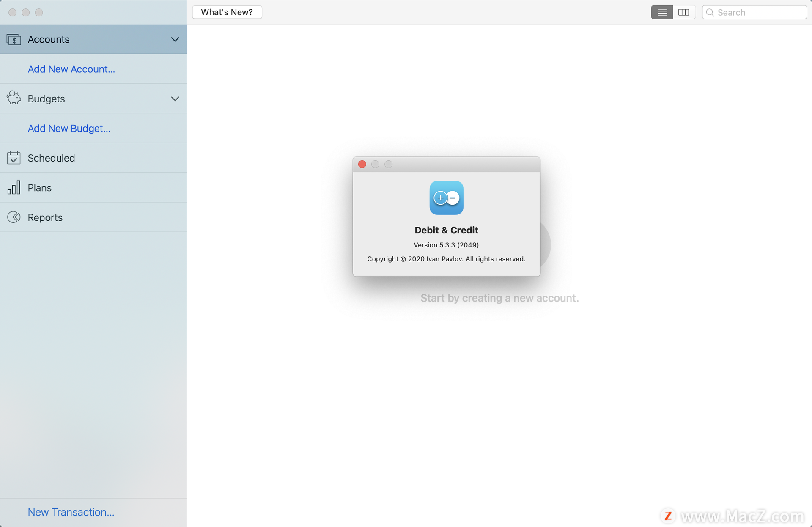Click the Debit & Credit title text
812x527 pixels.
pos(447,230)
